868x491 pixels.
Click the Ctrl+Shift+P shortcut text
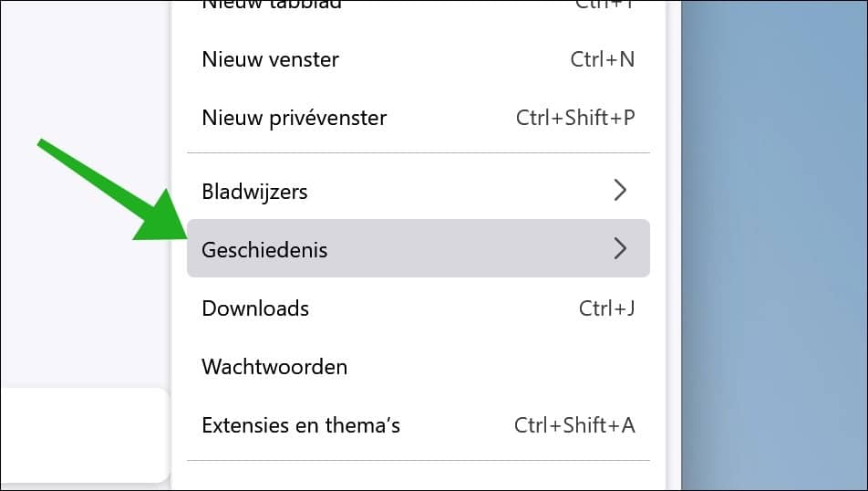point(574,118)
